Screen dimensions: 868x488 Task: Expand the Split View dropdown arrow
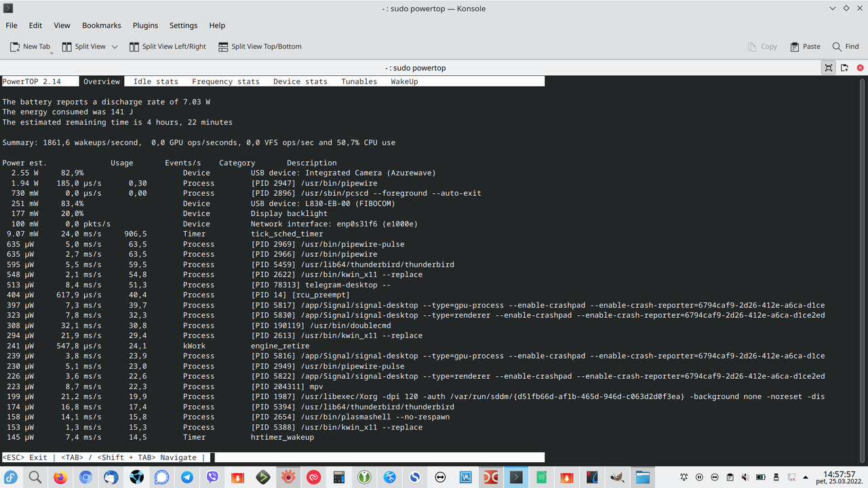115,47
